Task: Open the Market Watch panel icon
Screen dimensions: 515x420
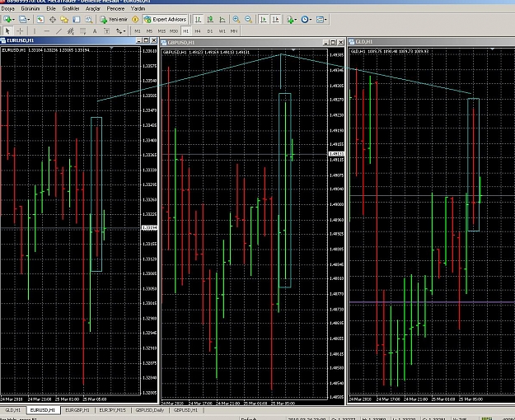Action: pyautogui.click(x=40, y=20)
